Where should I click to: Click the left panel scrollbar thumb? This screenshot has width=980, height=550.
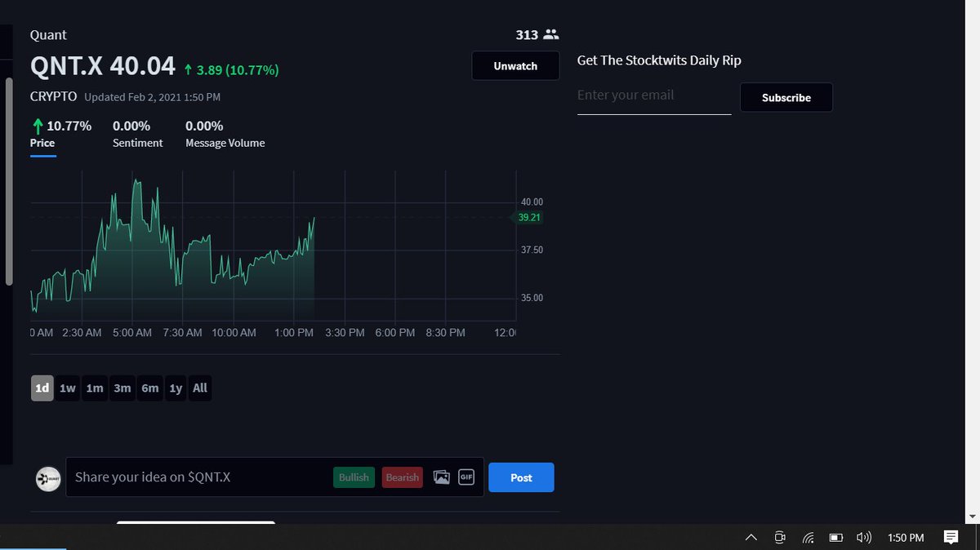9,181
